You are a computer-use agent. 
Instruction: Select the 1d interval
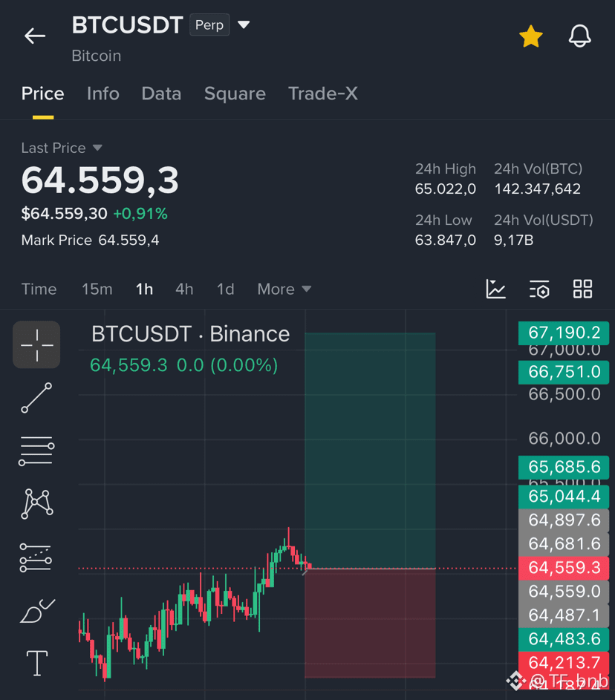[226, 290]
